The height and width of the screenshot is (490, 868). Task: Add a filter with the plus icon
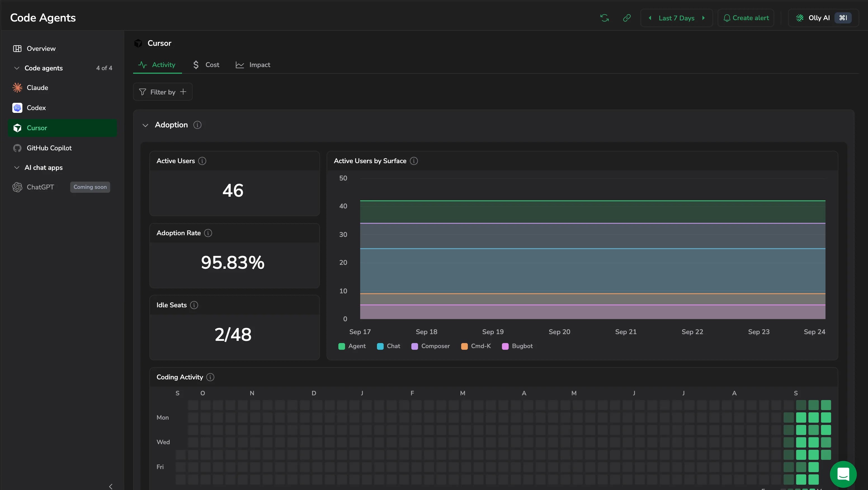(183, 92)
